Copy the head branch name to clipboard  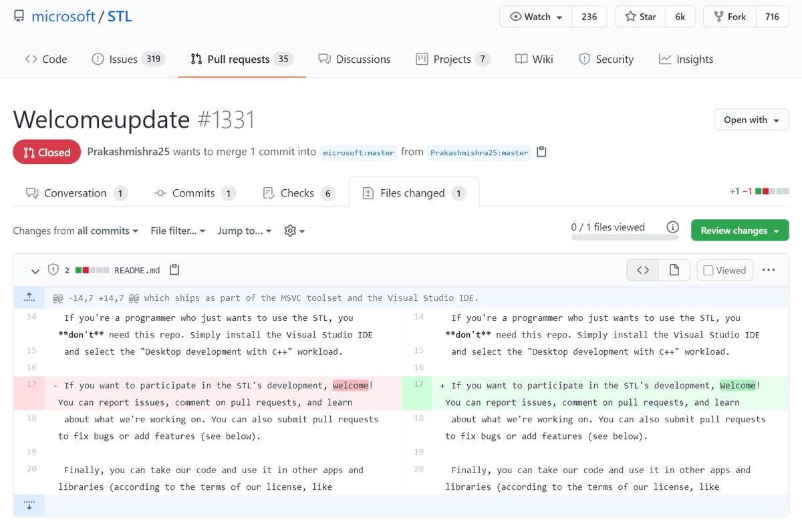coord(542,152)
